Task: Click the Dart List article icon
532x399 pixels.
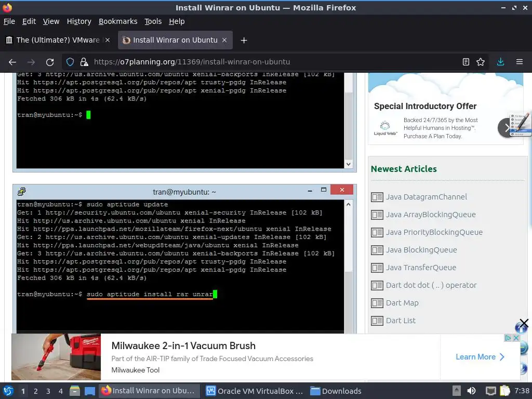Action: (x=377, y=321)
